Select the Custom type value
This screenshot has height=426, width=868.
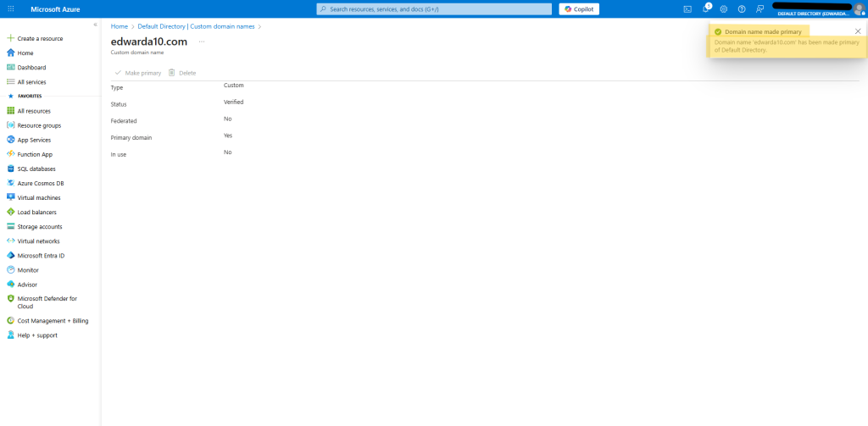pyautogui.click(x=234, y=86)
